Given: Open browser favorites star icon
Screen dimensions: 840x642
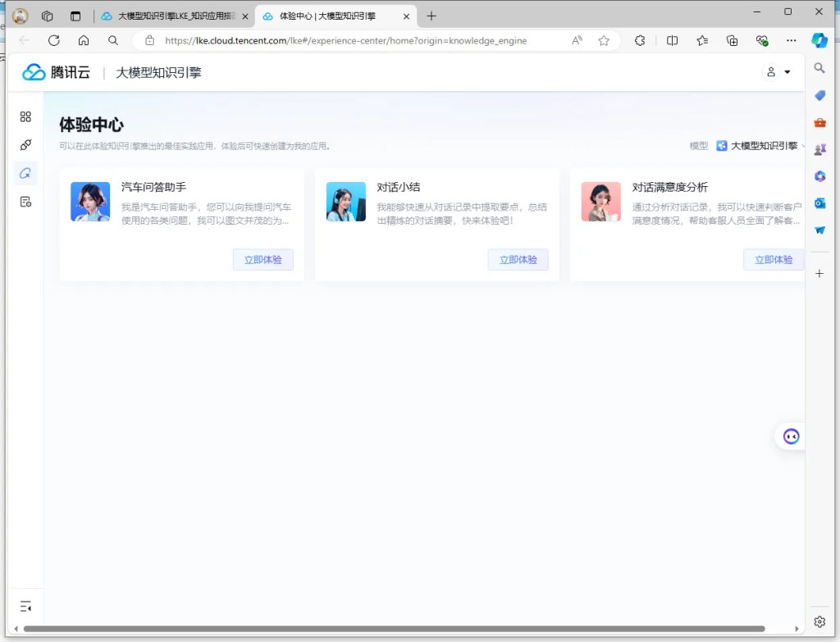Looking at the screenshot, I should (x=604, y=40).
